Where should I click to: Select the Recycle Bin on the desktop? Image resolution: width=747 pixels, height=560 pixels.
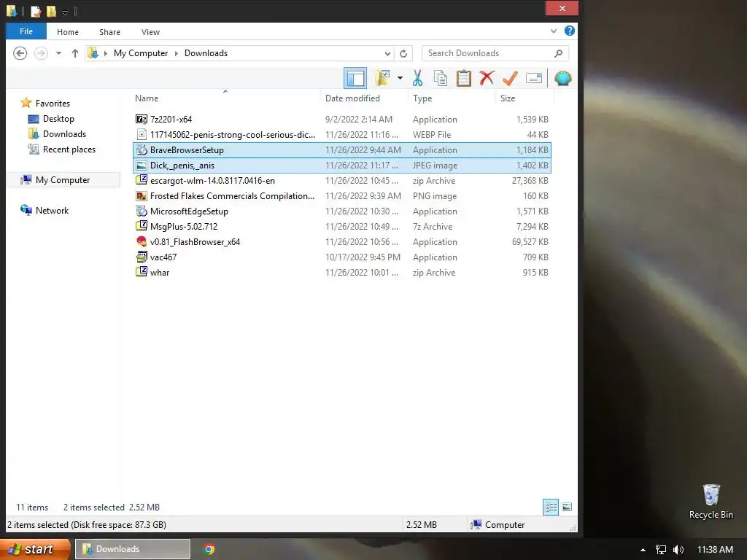click(x=711, y=502)
